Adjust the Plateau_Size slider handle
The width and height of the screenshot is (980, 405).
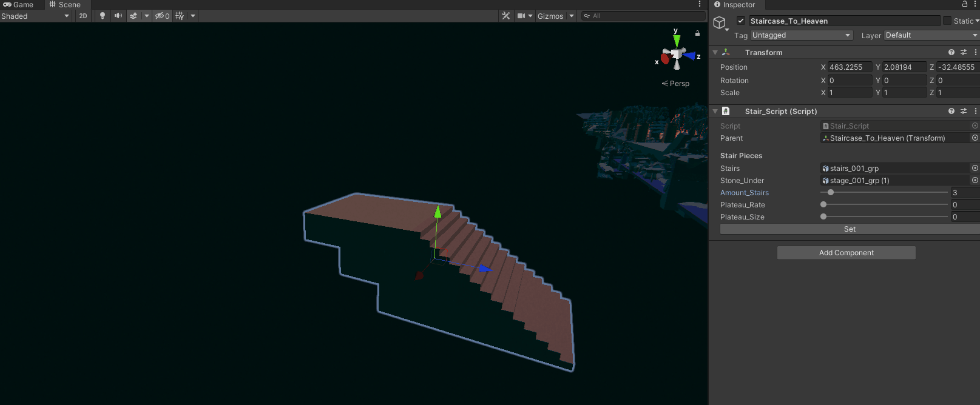(823, 216)
